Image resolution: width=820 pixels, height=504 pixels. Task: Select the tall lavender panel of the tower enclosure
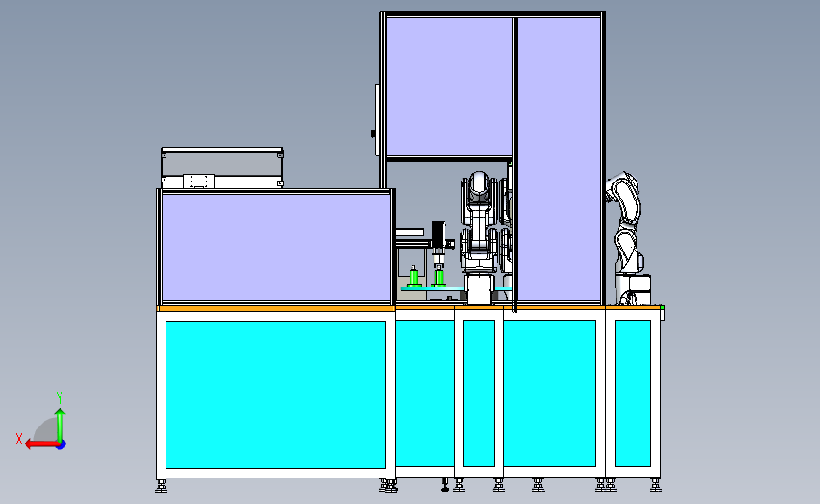coord(559,160)
